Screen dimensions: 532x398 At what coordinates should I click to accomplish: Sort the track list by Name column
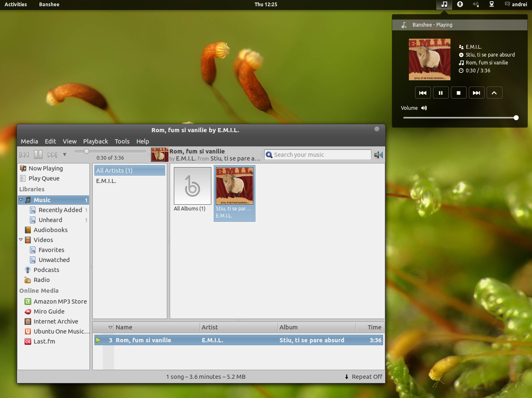coord(157,327)
